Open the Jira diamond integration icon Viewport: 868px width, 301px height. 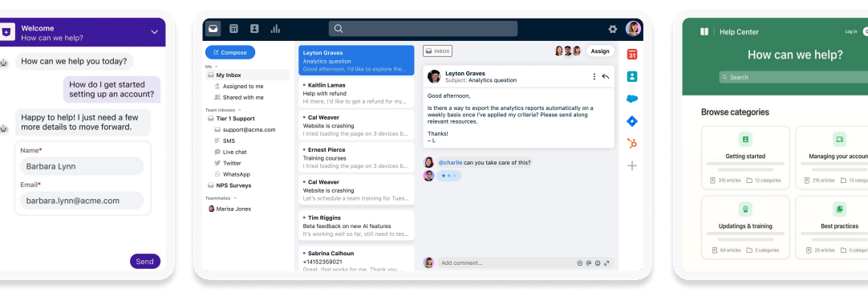coord(631,121)
